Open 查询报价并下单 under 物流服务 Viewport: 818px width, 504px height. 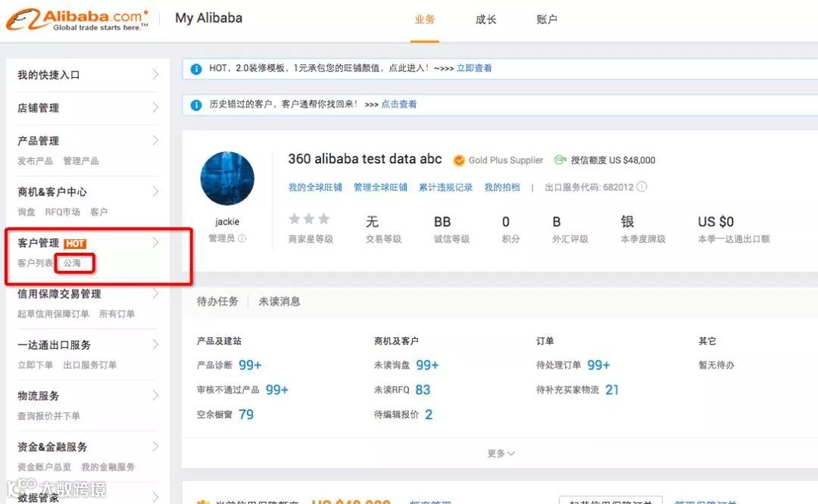tap(48, 416)
